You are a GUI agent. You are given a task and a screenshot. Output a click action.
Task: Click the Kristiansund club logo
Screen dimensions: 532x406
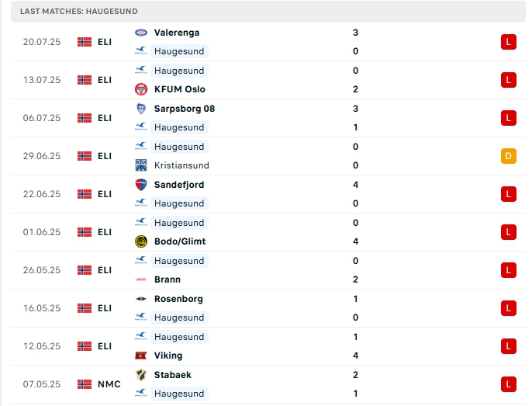click(x=140, y=165)
